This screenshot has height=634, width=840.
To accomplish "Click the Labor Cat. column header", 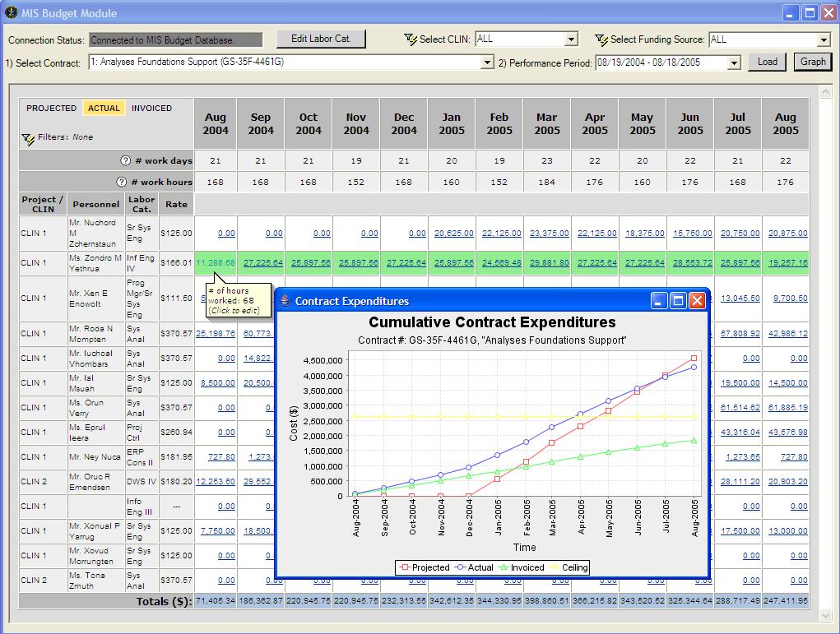I will pos(142,204).
